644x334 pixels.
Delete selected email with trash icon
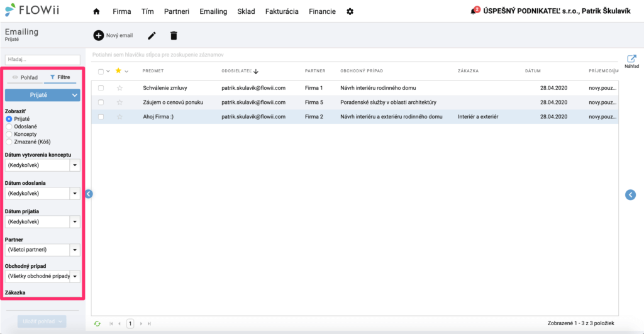pyautogui.click(x=174, y=36)
